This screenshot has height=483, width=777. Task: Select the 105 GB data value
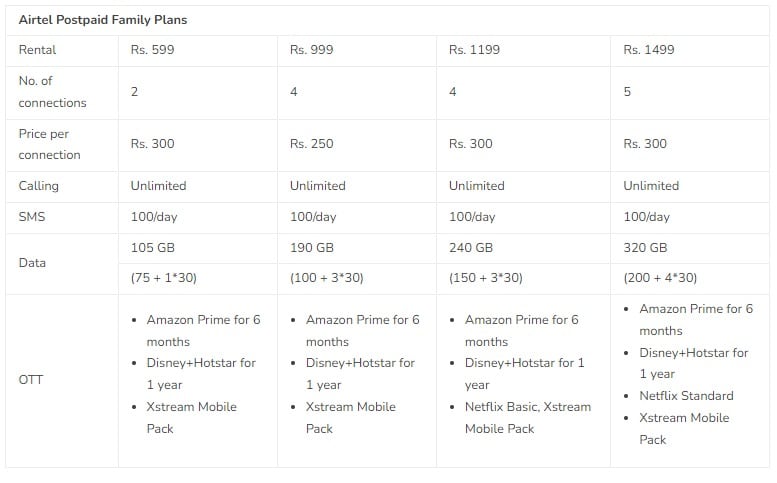(154, 248)
